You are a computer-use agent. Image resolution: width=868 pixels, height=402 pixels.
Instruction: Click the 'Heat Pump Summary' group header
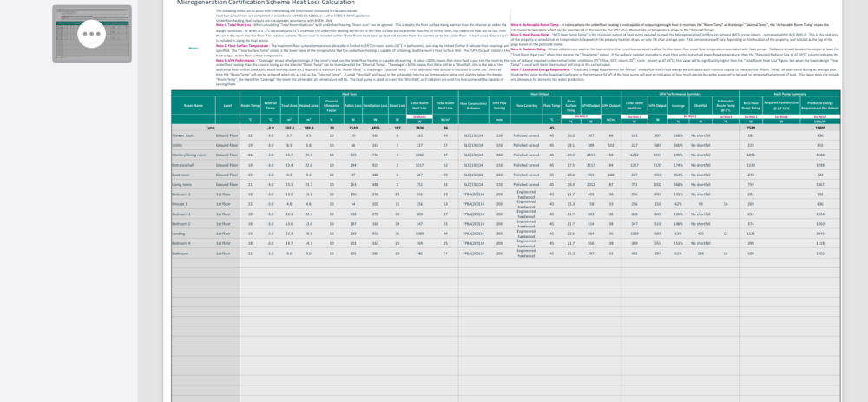[x=789, y=94]
